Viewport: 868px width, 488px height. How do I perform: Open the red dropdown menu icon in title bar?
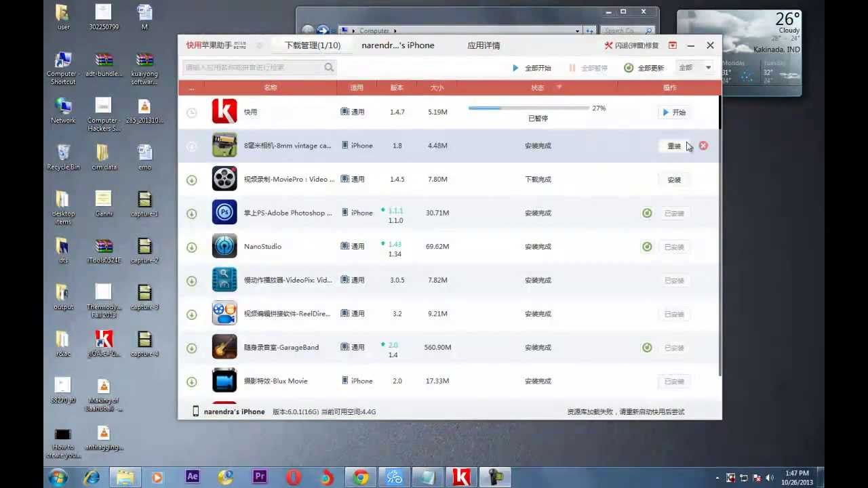(x=673, y=45)
